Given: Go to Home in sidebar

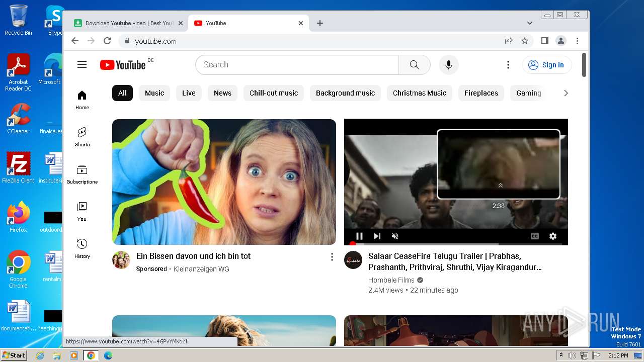Looking at the screenshot, I should point(82,100).
